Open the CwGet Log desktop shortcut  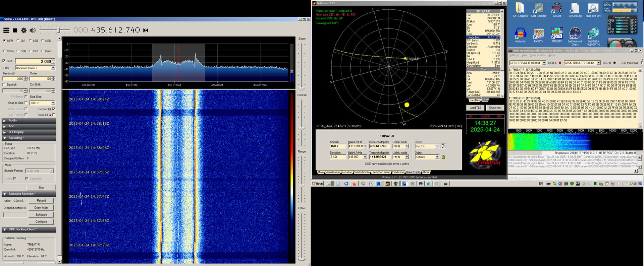click(575, 10)
